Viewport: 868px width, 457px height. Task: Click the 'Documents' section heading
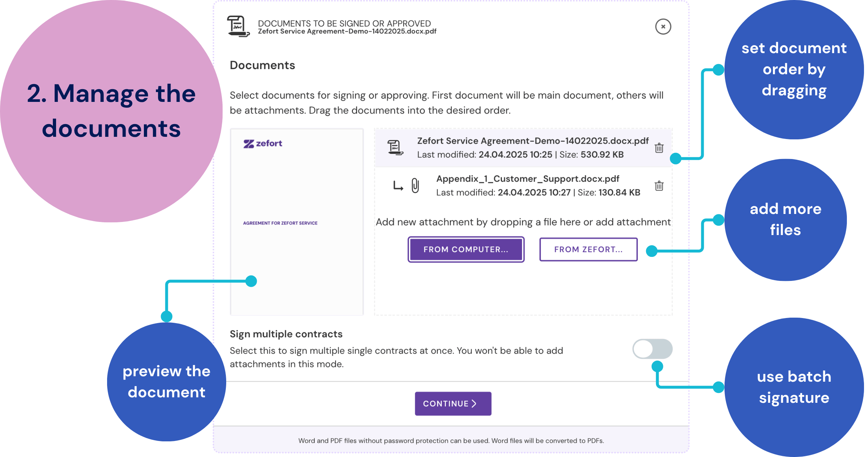(262, 65)
